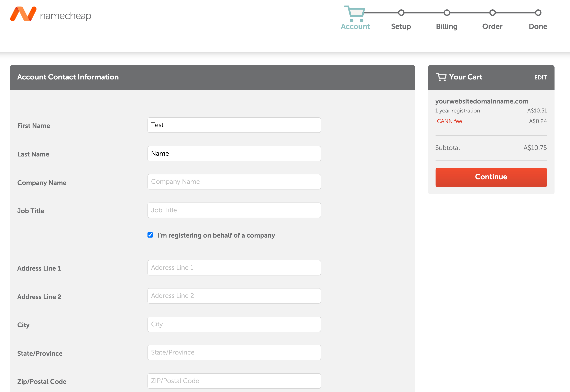The width and height of the screenshot is (570, 392).
Task: Open the cart EDIT link
Action: [540, 78]
